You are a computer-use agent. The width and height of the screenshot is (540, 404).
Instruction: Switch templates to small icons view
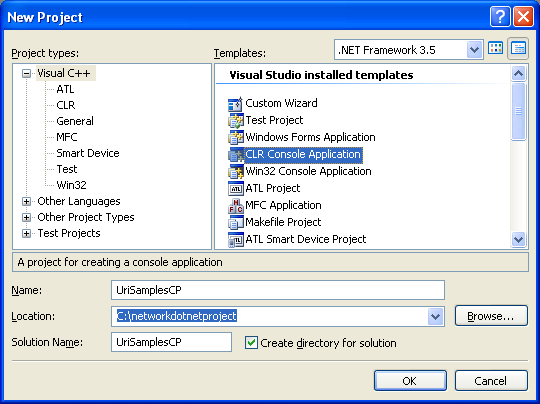[518, 49]
